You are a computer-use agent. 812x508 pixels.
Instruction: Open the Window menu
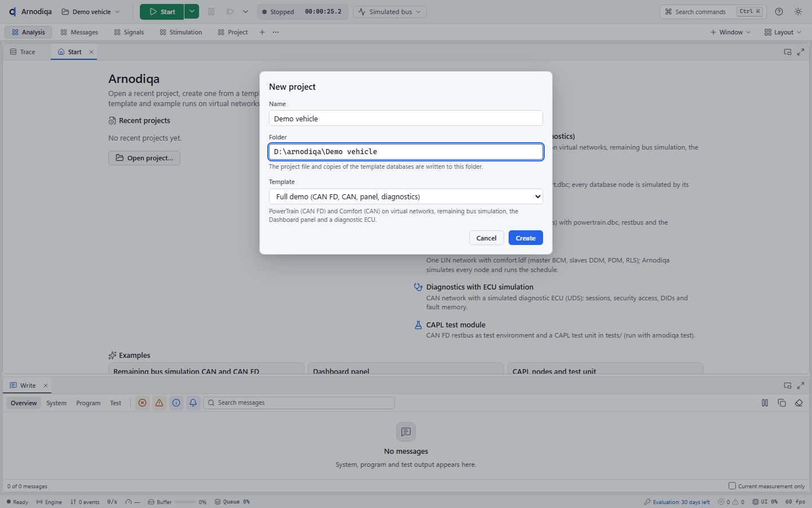(x=730, y=32)
